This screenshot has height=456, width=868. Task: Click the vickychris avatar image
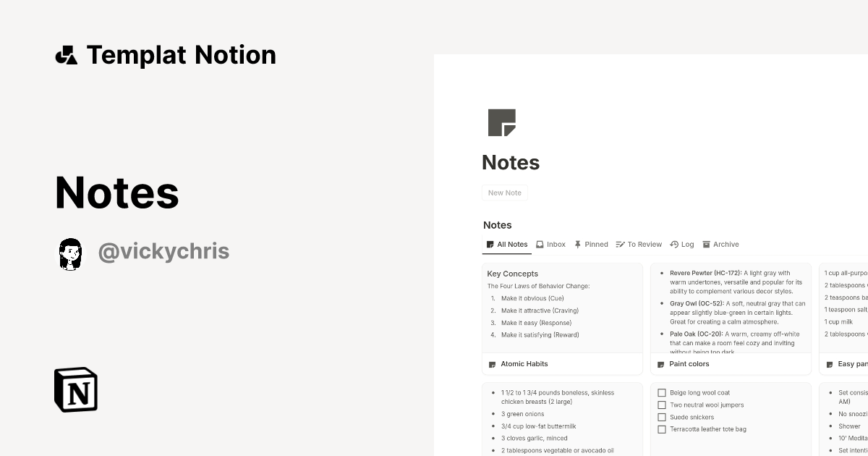point(70,253)
